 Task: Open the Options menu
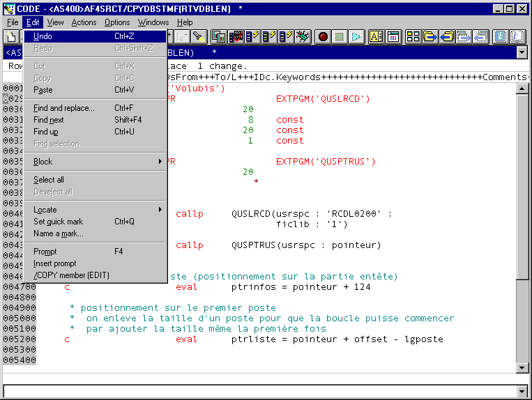tap(117, 22)
